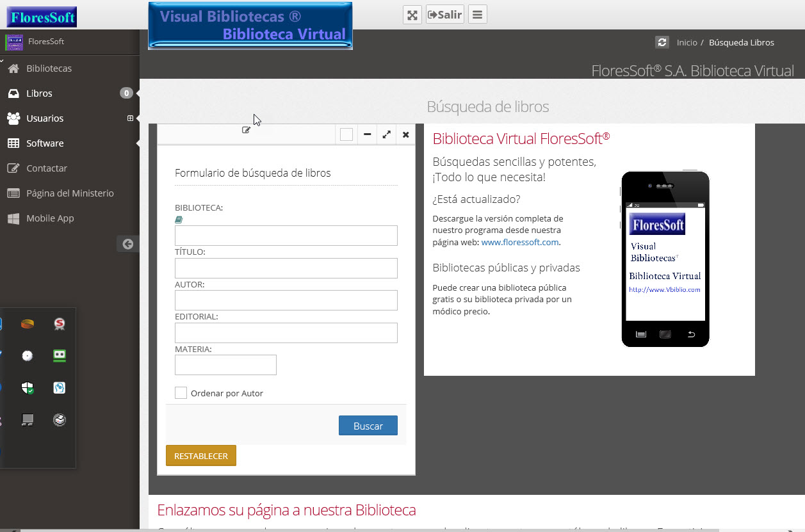The height and width of the screenshot is (532, 805).
Task: Click the Bibliotecas home icon
Action: tap(13, 69)
